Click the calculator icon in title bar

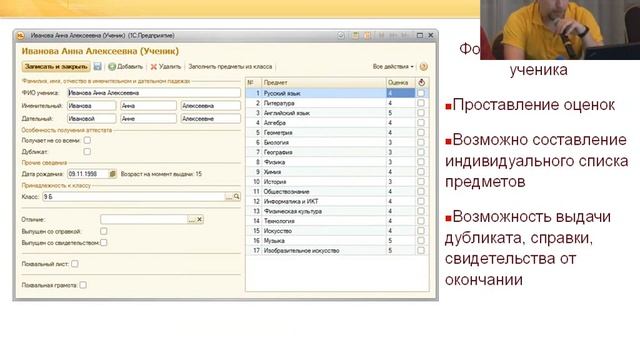[356, 36]
